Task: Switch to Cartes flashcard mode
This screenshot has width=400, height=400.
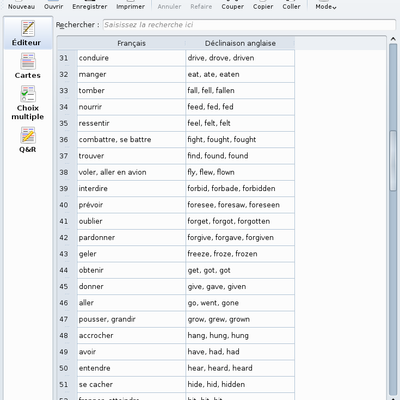Action: click(28, 66)
